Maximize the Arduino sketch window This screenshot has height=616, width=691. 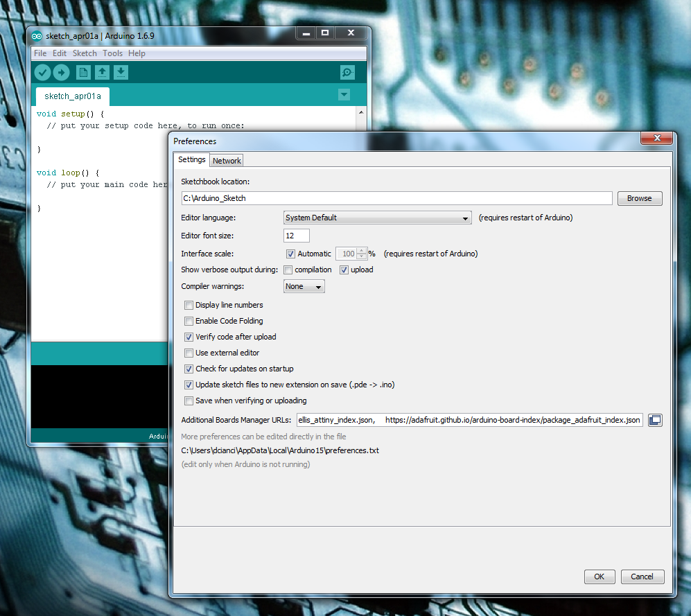pyautogui.click(x=325, y=33)
